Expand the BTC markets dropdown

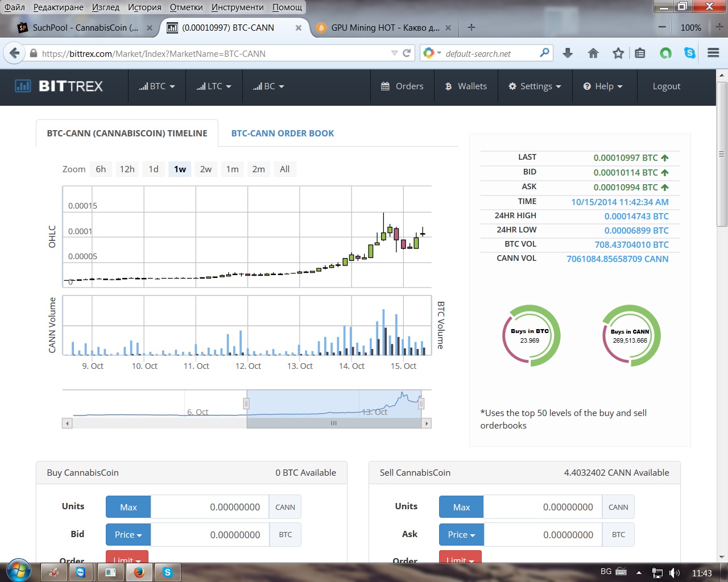(x=157, y=86)
